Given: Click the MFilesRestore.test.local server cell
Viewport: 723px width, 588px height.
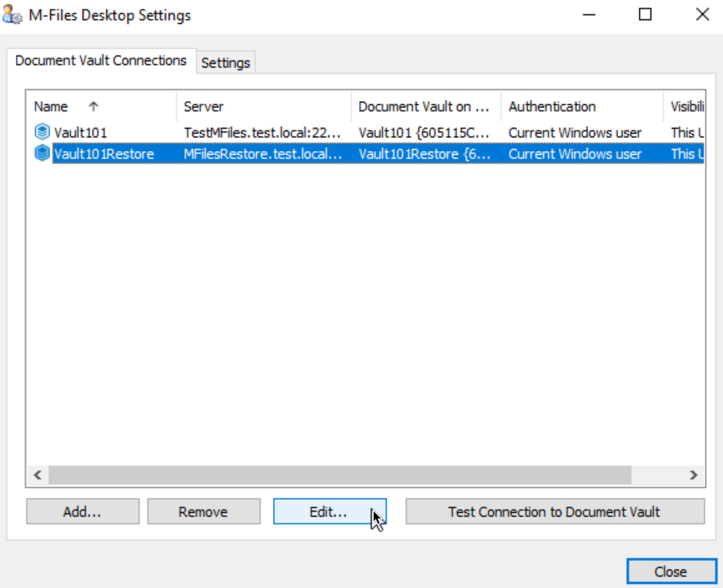Looking at the screenshot, I should (263, 154).
